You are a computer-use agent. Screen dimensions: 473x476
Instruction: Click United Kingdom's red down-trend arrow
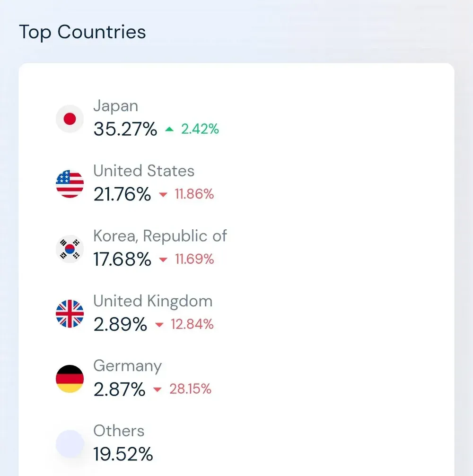tap(159, 325)
